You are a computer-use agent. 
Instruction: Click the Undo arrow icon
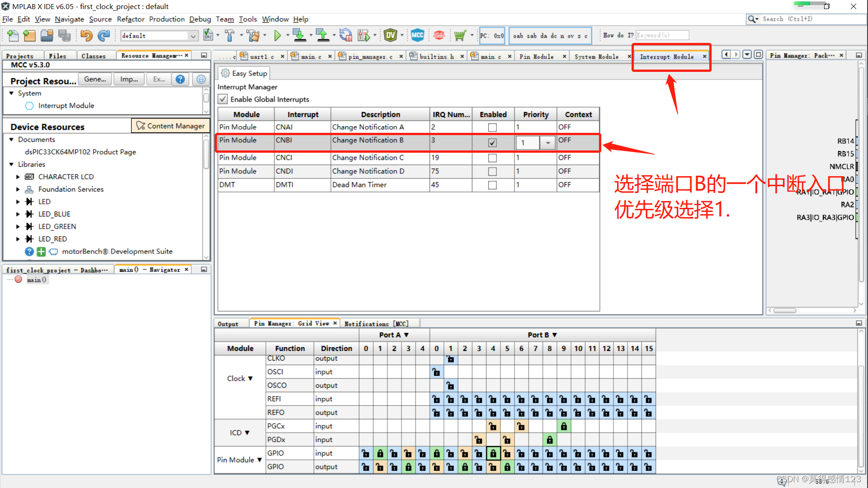point(87,35)
